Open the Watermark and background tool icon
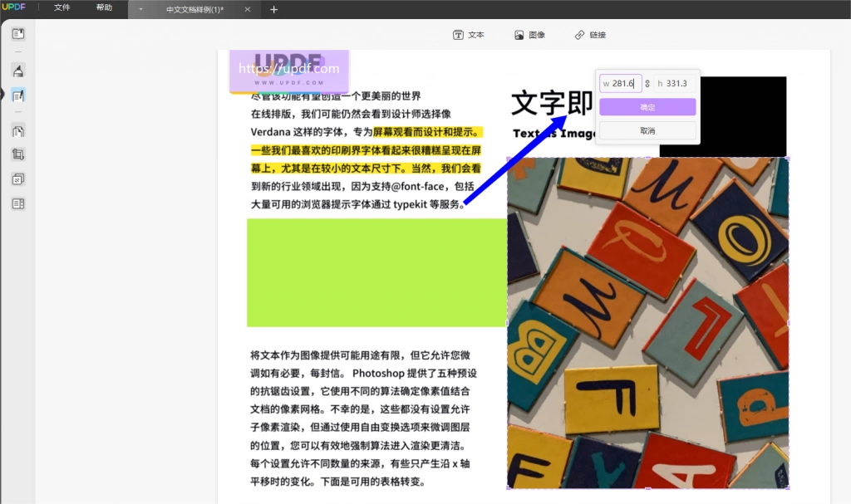The image size is (851, 504). pos(18,179)
